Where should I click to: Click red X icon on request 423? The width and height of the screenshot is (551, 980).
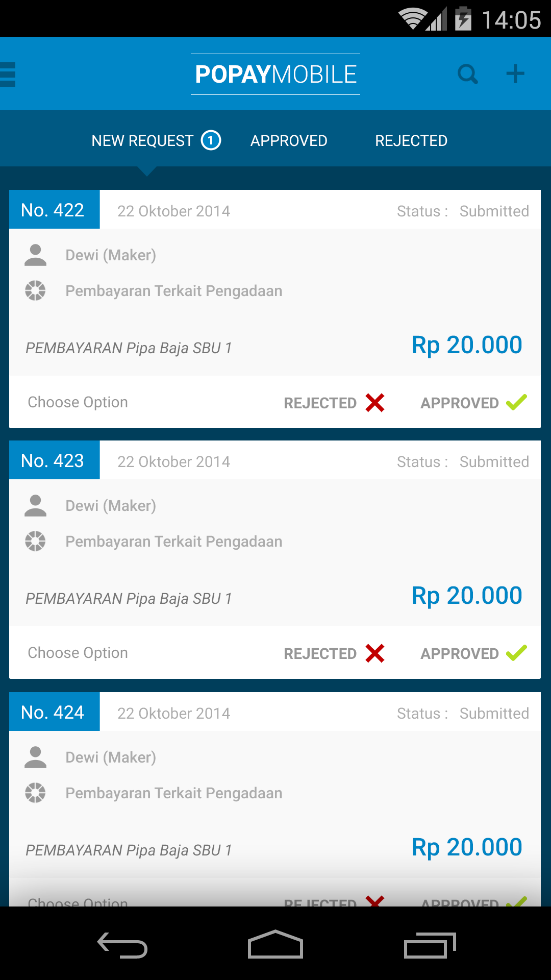pos(375,653)
